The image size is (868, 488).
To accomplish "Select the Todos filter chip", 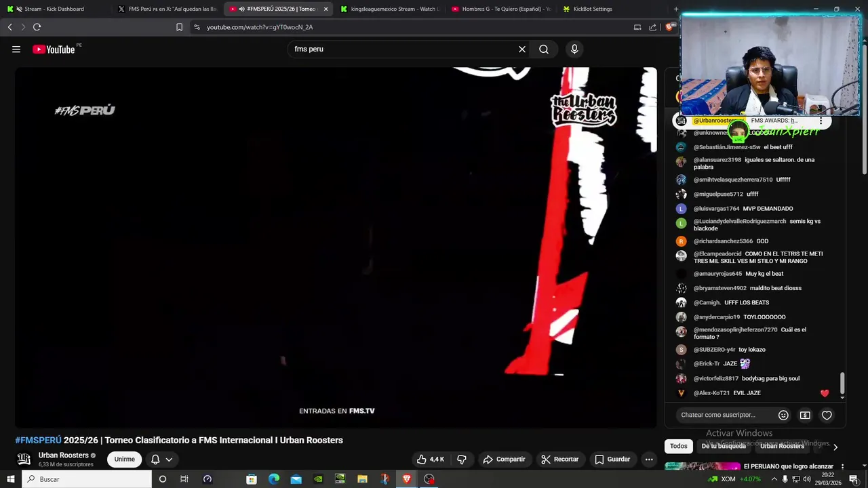I will pos(679,446).
